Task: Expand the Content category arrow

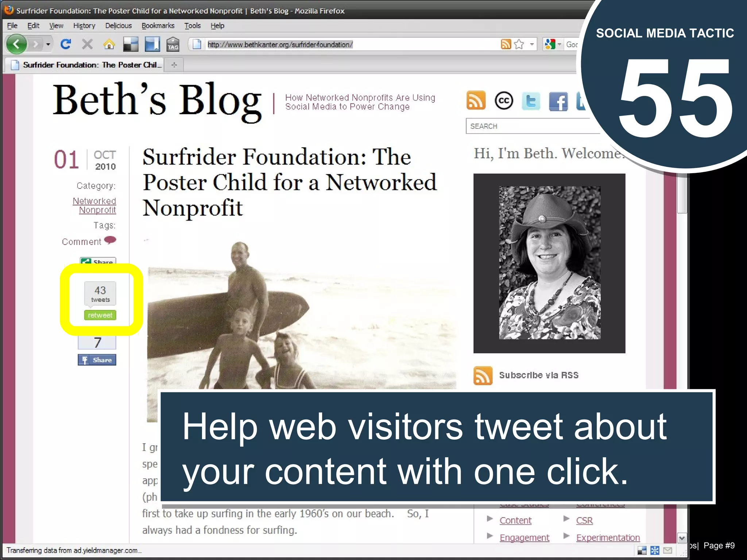Action: tap(490, 519)
